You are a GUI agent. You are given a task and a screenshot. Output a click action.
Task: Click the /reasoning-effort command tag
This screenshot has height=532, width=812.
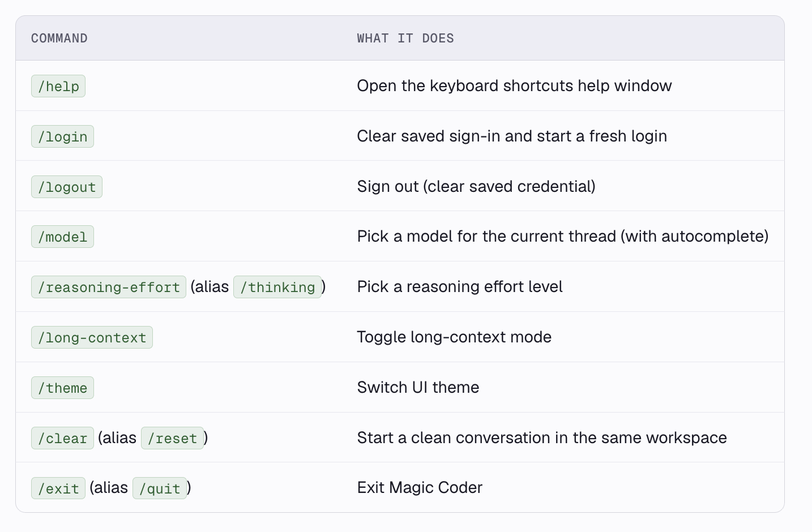pos(109,287)
